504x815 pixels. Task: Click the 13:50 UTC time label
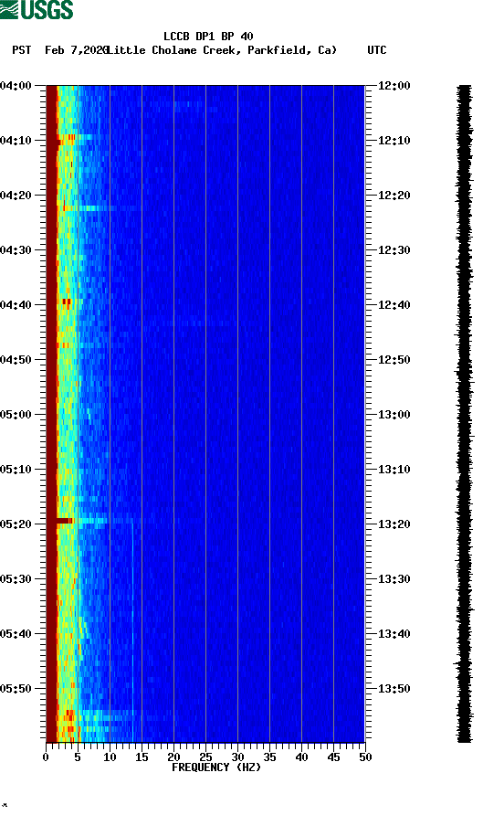pyautogui.click(x=394, y=689)
